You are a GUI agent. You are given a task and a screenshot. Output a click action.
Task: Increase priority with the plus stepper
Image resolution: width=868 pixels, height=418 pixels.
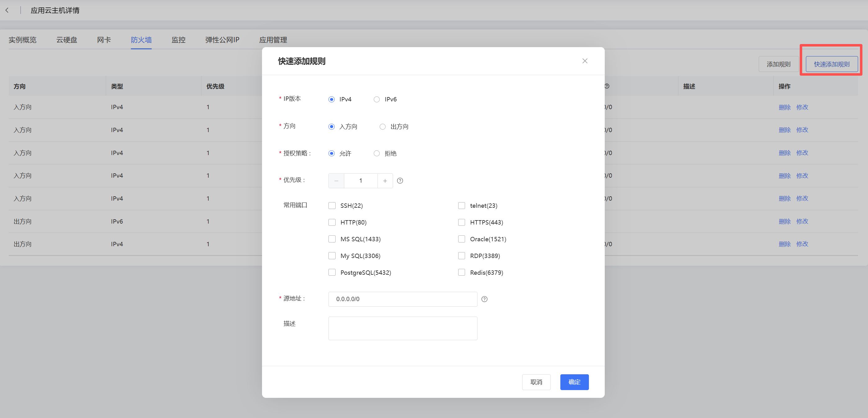tap(385, 181)
